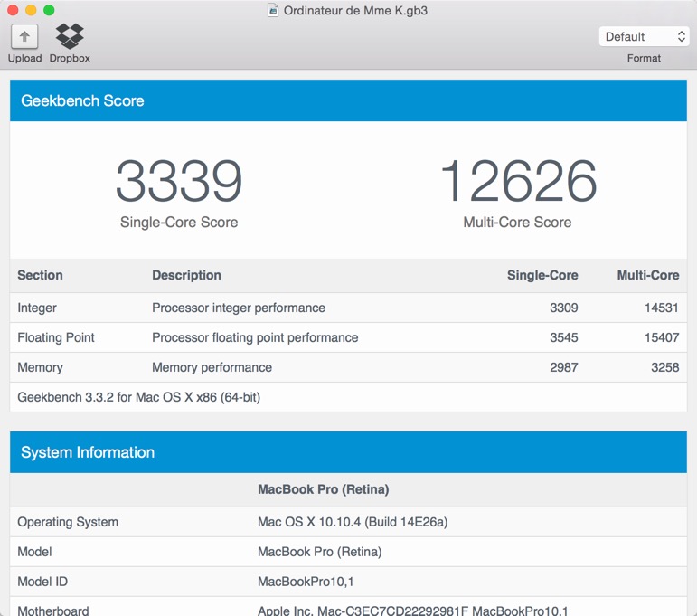Click Floating Point single-core value 3545
Image resolution: width=697 pixels, height=616 pixels.
(x=563, y=337)
